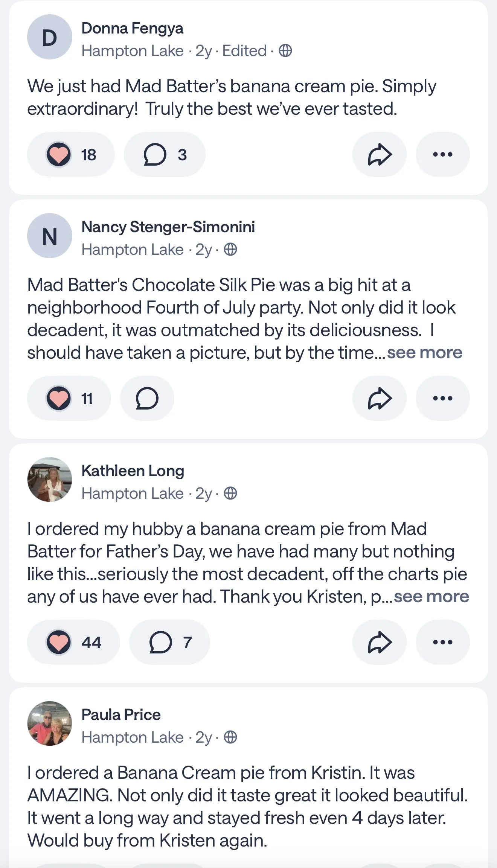Unlike Kathleen Long's post with 44 likes
Screen dimensions: 497x868
coord(59,642)
